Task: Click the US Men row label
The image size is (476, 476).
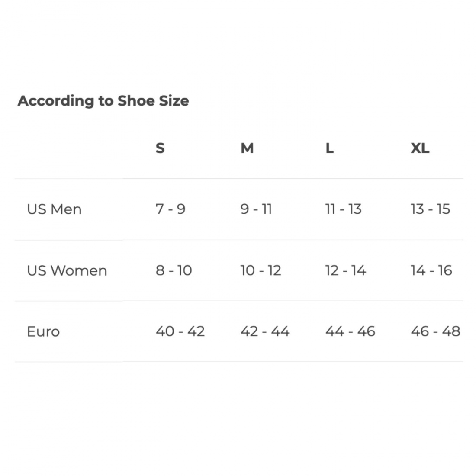Action: click(55, 209)
